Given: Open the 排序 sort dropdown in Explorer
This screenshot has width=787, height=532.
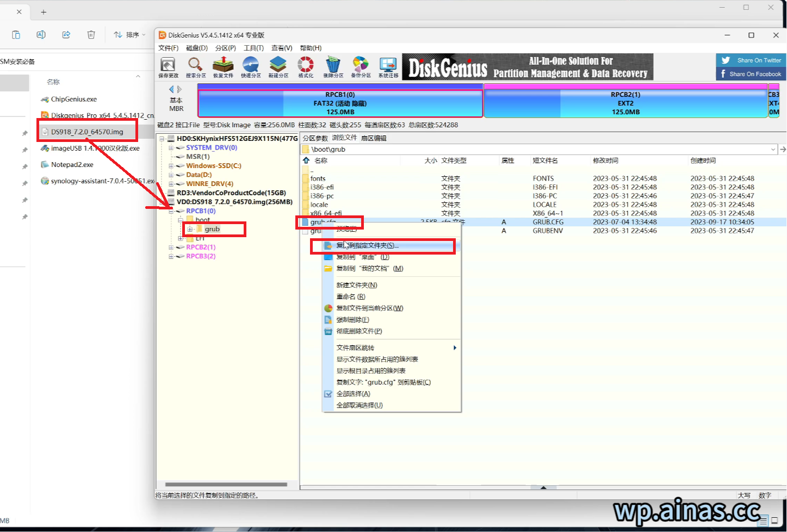Looking at the screenshot, I should point(129,35).
